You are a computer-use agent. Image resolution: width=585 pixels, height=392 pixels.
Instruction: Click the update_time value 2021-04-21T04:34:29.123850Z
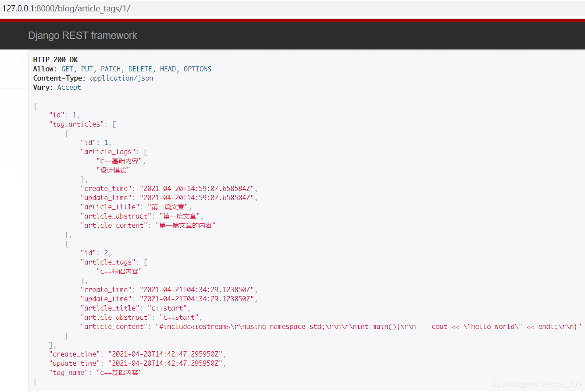(x=196, y=299)
